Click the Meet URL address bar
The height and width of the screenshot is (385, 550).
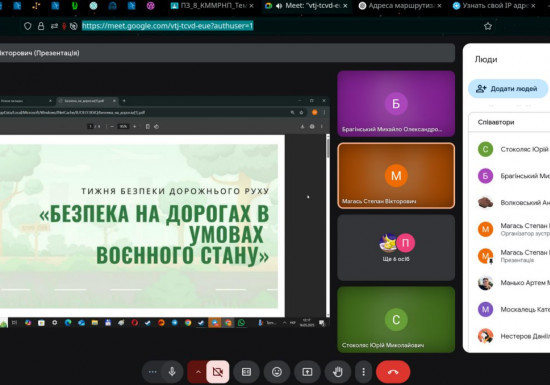tap(167, 26)
